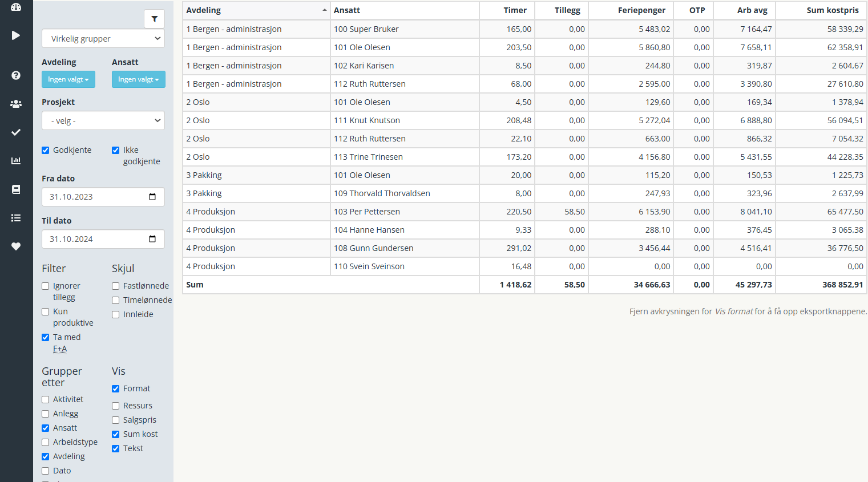Open the help question mark icon
Viewport: 868px width, 482px height.
[16, 75]
